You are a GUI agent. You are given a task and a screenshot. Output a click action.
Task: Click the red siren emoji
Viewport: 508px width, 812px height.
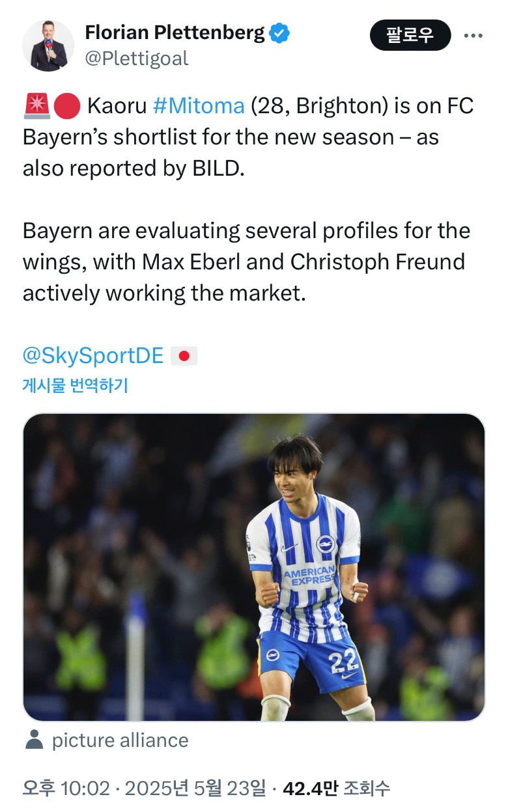pos(36,106)
